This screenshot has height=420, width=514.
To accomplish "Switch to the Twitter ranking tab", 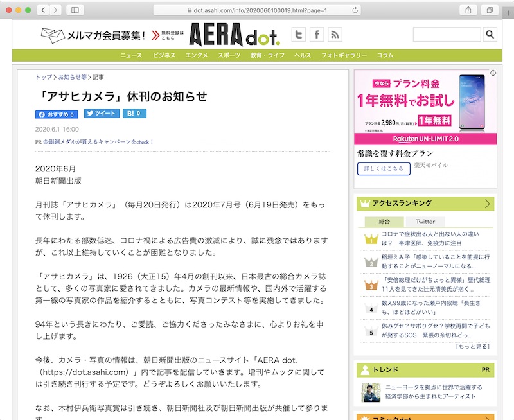I will [x=424, y=220].
